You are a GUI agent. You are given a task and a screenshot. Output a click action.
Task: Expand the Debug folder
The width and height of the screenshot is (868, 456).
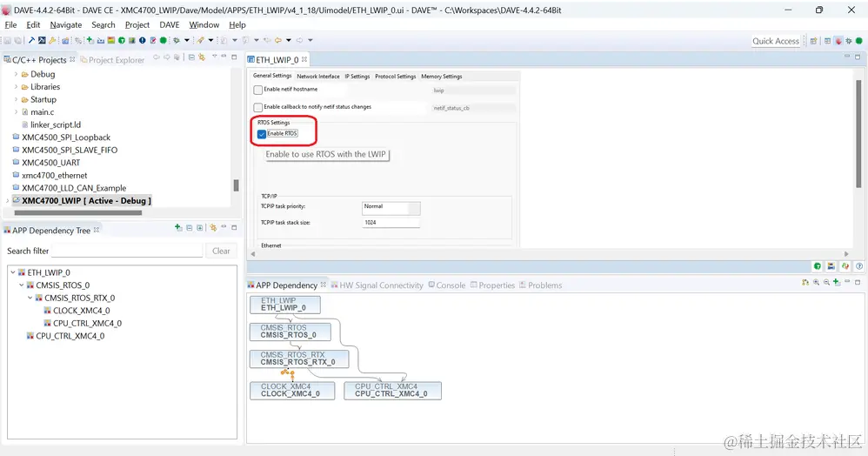[x=16, y=74]
